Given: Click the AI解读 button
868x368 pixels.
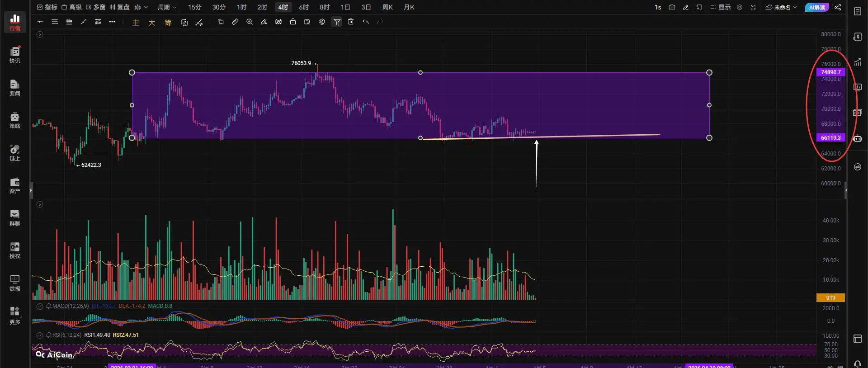Looking at the screenshot, I should point(817,7).
